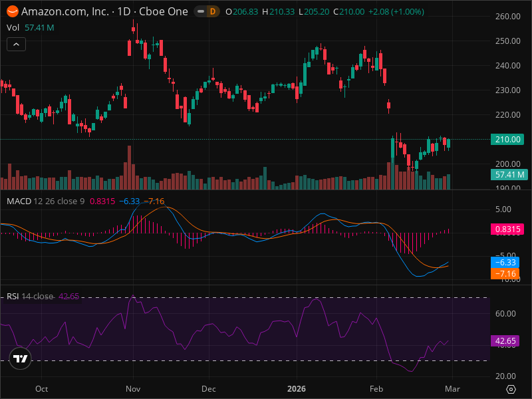Click the orange −7.16 axis label
Image resolution: width=532 pixels, height=399 pixels.
pyautogui.click(x=505, y=273)
